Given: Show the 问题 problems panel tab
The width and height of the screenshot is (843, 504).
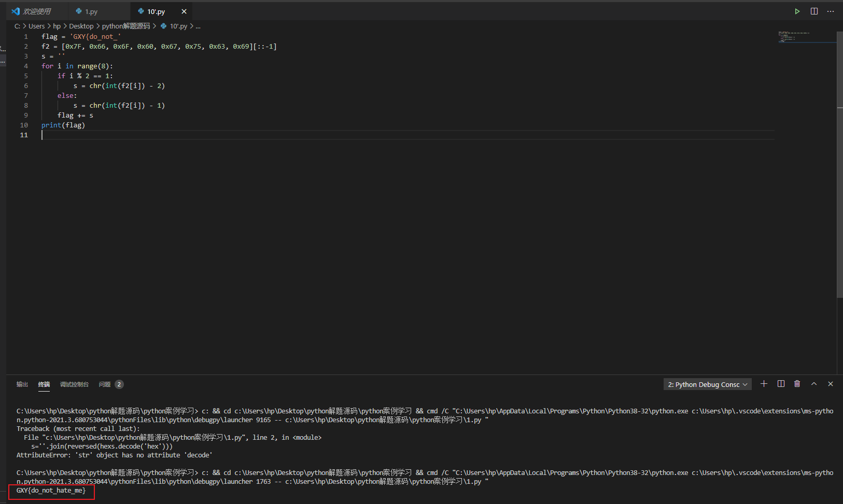Looking at the screenshot, I should tap(105, 384).
